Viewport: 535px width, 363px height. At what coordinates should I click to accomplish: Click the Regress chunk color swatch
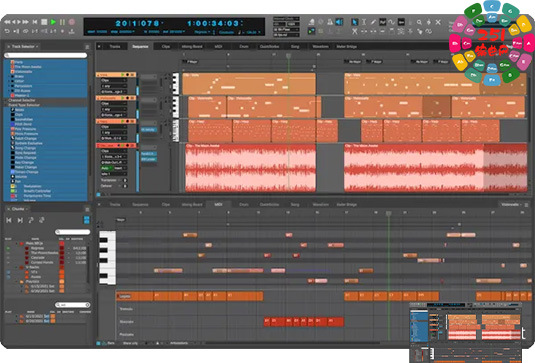pyautogui.click(x=62, y=248)
